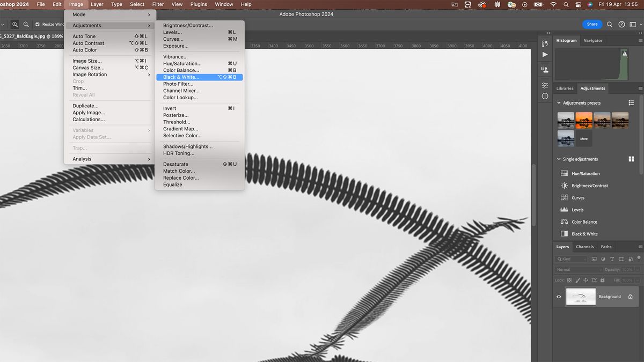The width and height of the screenshot is (644, 362).
Task: Click the blue Share button
Action: 592,24
